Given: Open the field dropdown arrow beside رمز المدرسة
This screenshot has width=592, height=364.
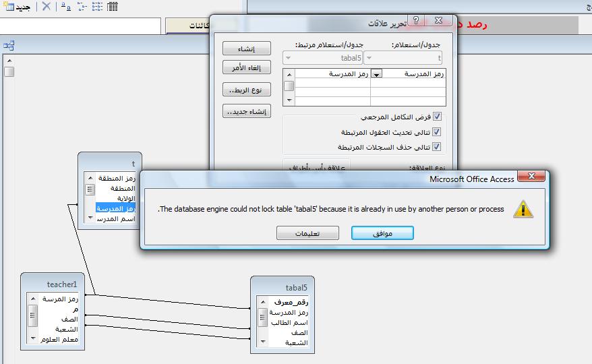Looking at the screenshot, I should click(x=376, y=74).
